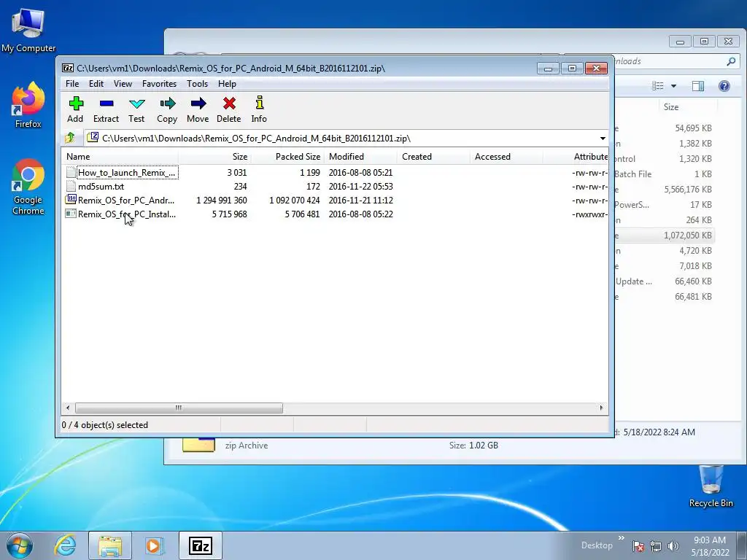This screenshot has width=747, height=560.
Task: Select How_to_launch_Remix_... file
Action: tap(127, 172)
